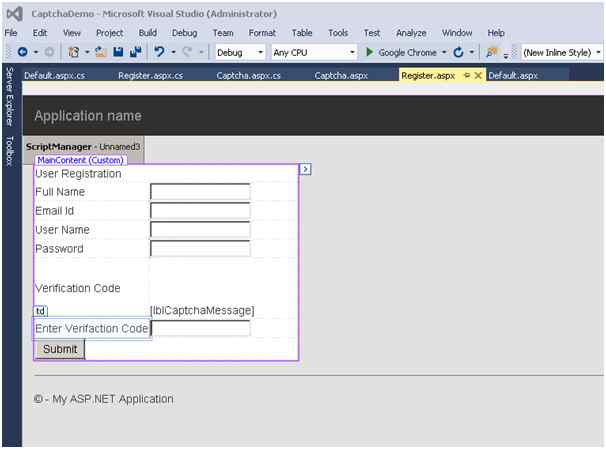Switch to the Captcha.aspx tab

341,75
